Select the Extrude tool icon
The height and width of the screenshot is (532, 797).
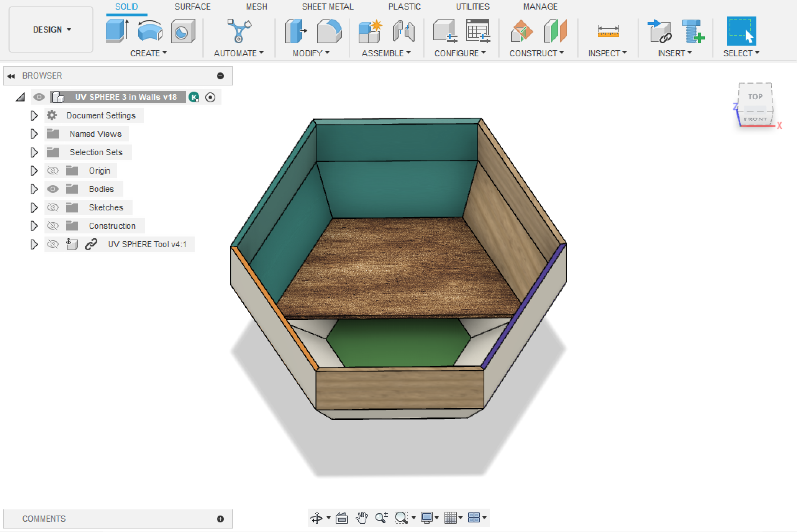click(117, 31)
